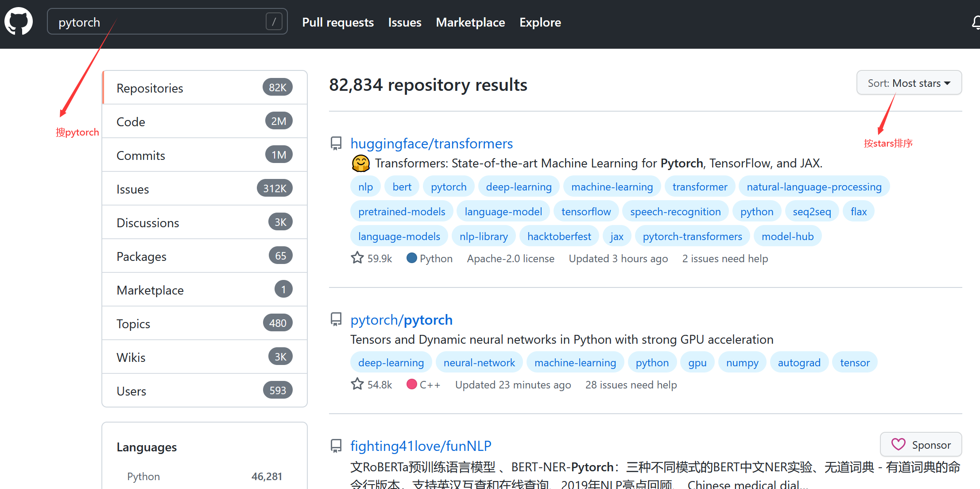This screenshot has height=489, width=980.
Task: Select Commits results in sidebar
Action: [205, 155]
